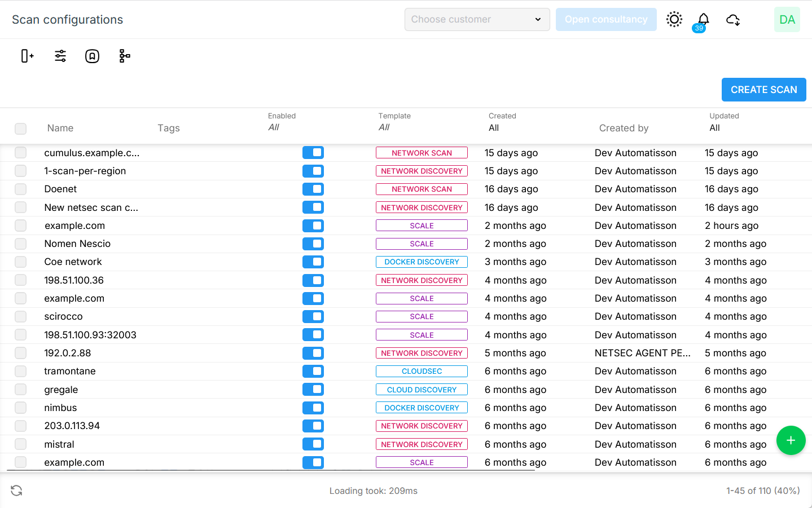Click the Created by column header
The width and height of the screenshot is (812, 508).
click(x=624, y=128)
